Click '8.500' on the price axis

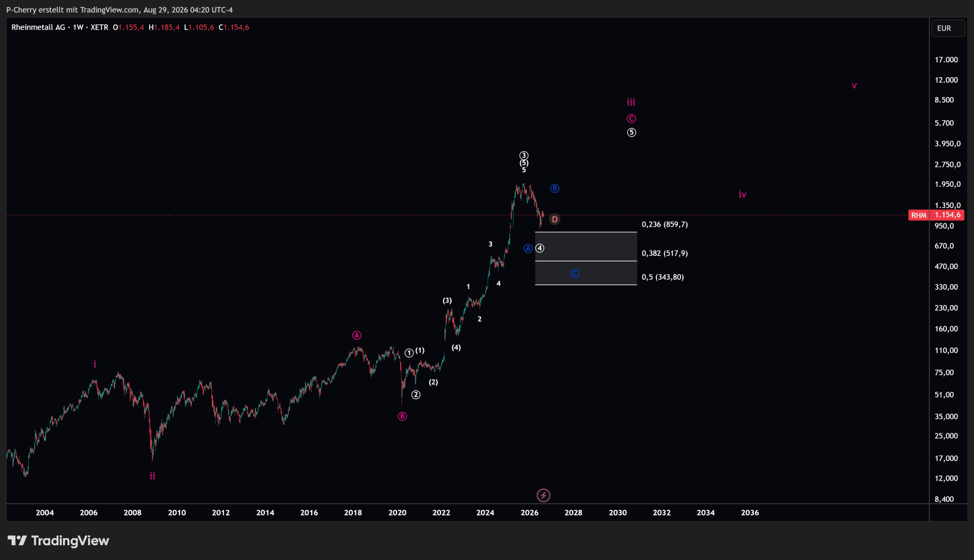[944, 100]
